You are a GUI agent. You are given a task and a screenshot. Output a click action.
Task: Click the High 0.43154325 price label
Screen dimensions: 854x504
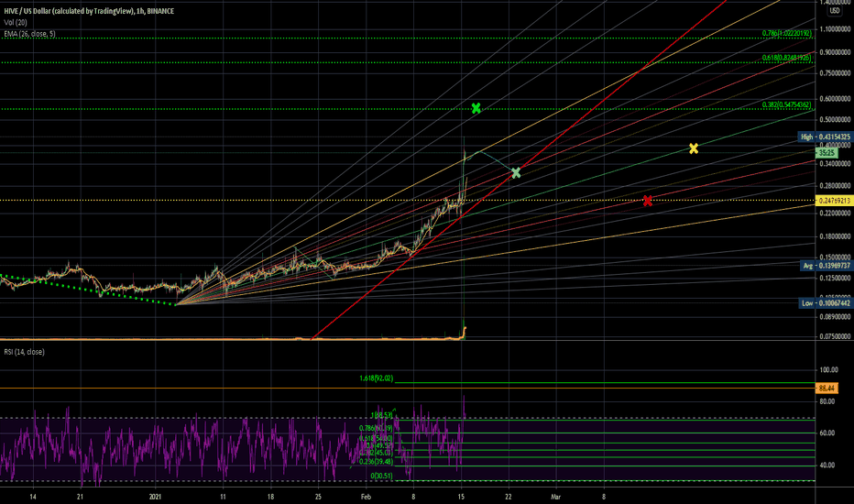(825, 137)
